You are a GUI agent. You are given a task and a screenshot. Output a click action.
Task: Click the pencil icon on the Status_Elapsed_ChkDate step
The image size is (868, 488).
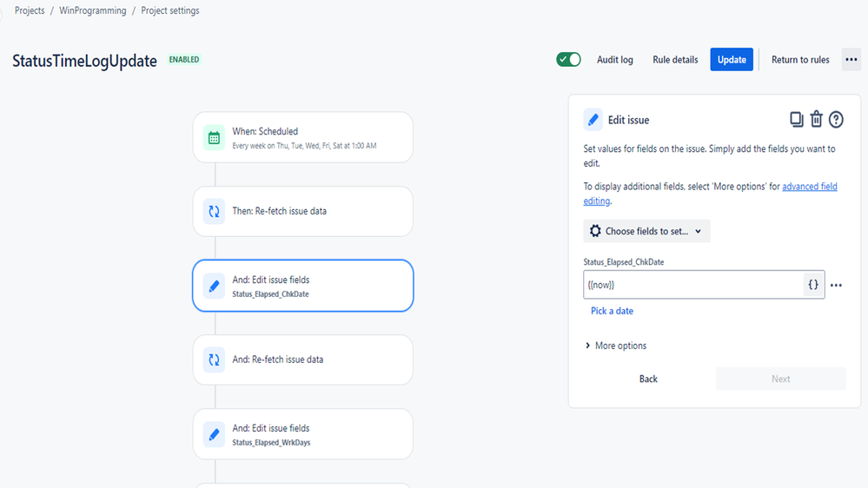[215, 286]
